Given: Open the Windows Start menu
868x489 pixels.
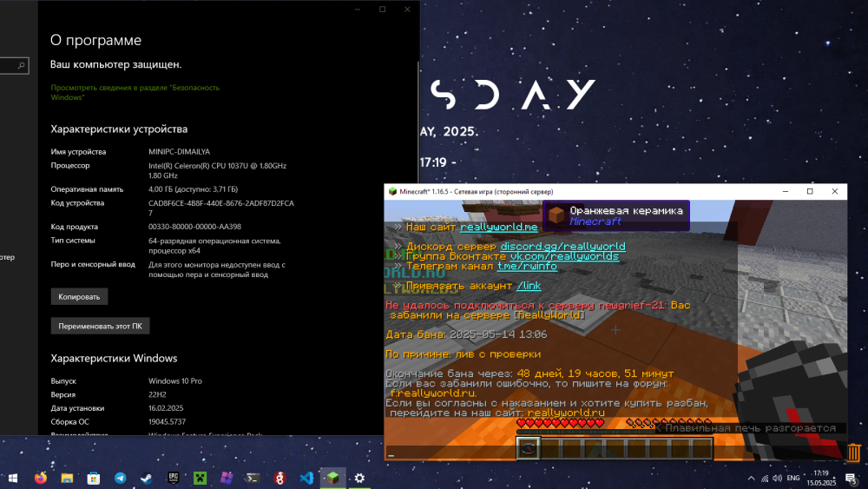Looking at the screenshot, I should [x=13, y=478].
